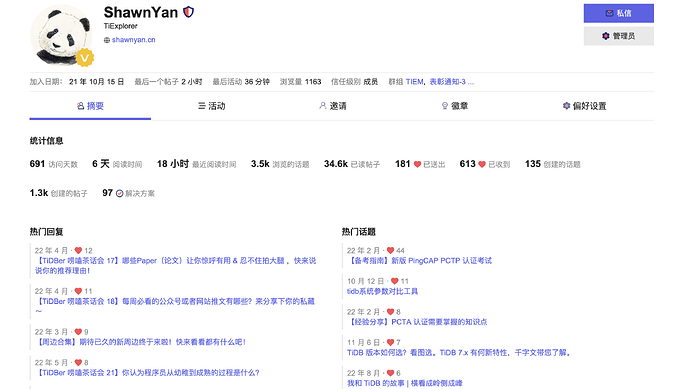This screenshot has width=690, height=389.
Task: Click the 34.6k 已读帖子 statistic
Action: pyautogui.click(x=352, y=164)
